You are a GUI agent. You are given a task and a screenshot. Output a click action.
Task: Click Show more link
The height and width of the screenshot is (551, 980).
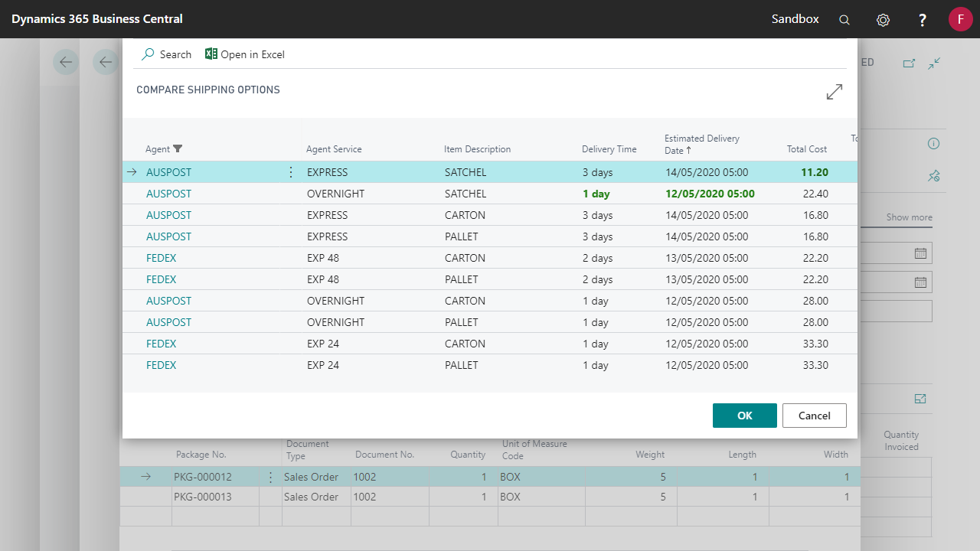909,217
